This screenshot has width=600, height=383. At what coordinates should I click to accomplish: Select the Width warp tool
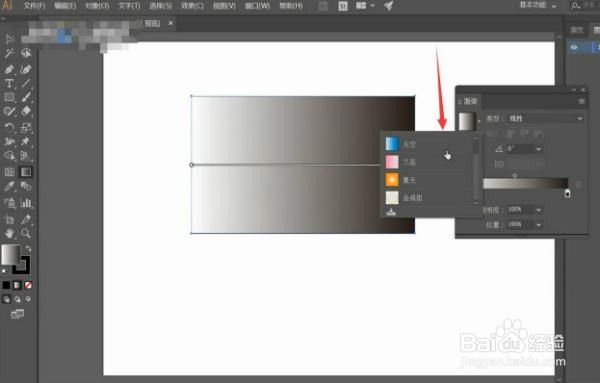(x=9, y=142)
